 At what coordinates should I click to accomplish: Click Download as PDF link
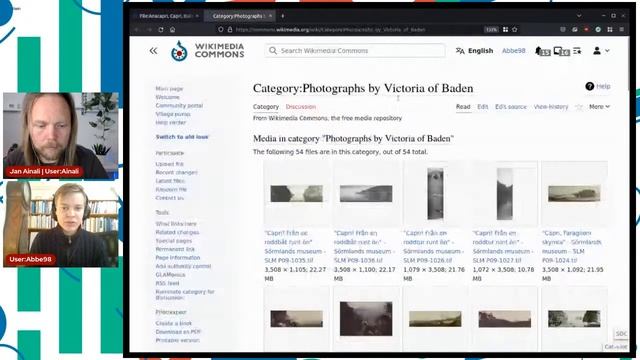[x=178, y=332]
